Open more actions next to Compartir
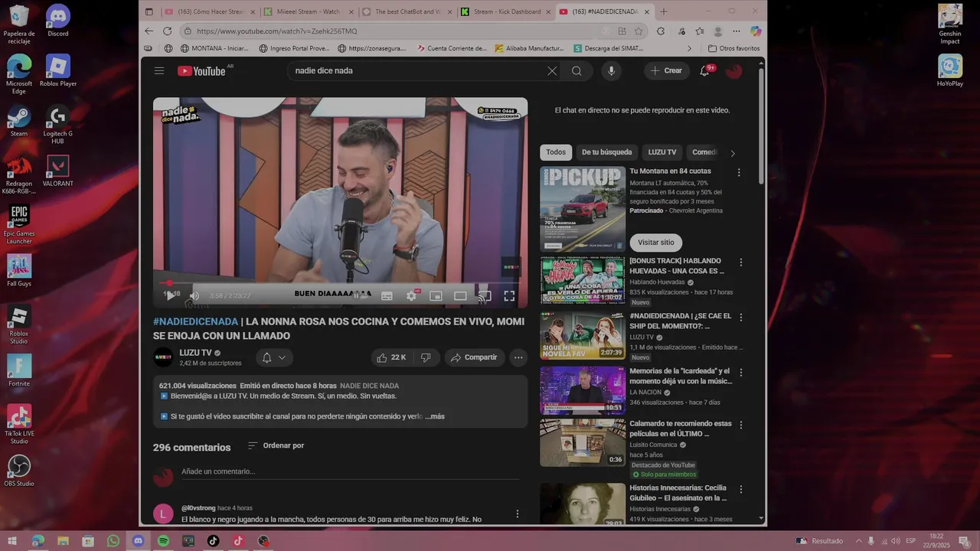Viewport: 980px width, 551px height. tap(518, 357)
